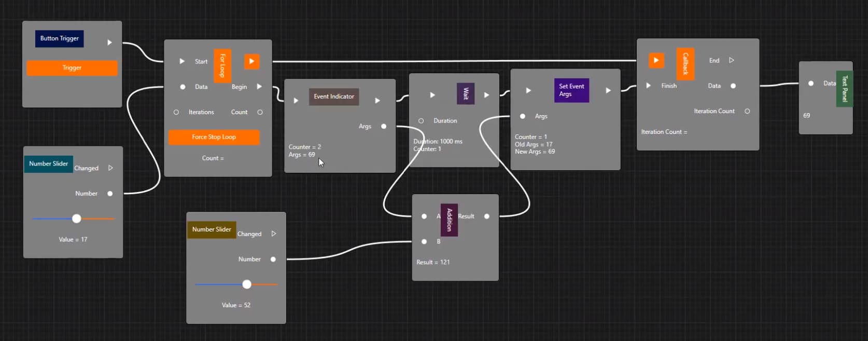868x341 pixels.
Task: Click Changed arrow on slider with value 17
Action: click(110, 168)
